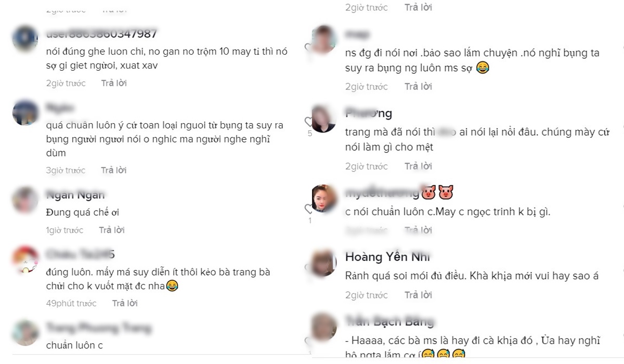This screenshot has width=624, height=364.
Task: Open the user8863860347987 username
Action: click(x=101, y=34)
